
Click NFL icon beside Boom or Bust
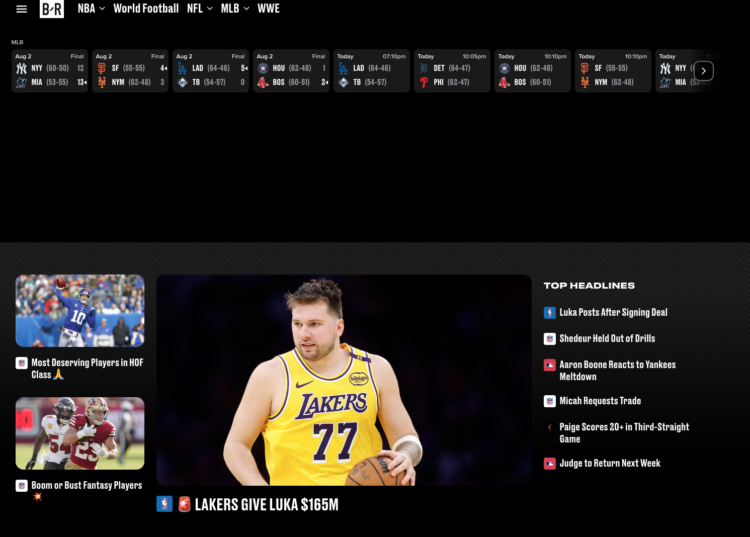pyautogui.click(x=22, y=486)
